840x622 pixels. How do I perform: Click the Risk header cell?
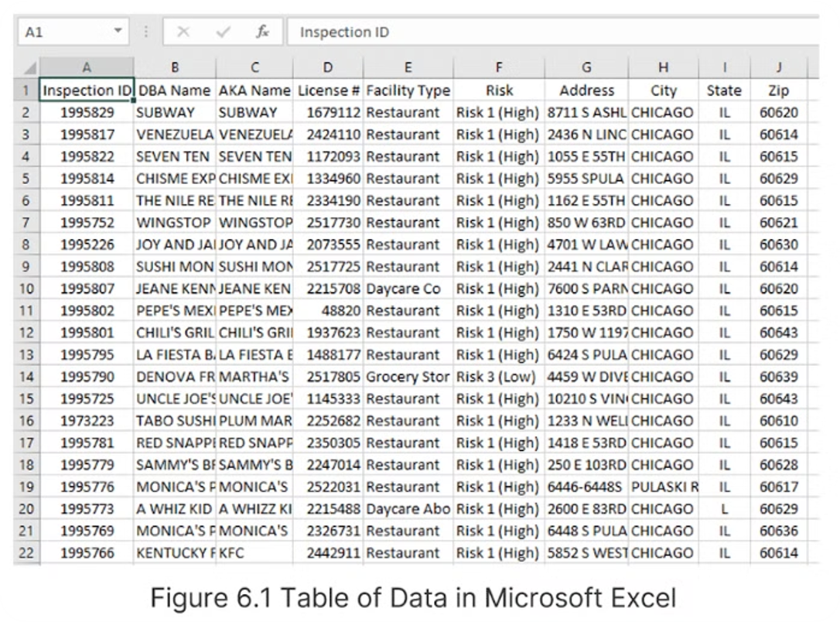[499, 91]
